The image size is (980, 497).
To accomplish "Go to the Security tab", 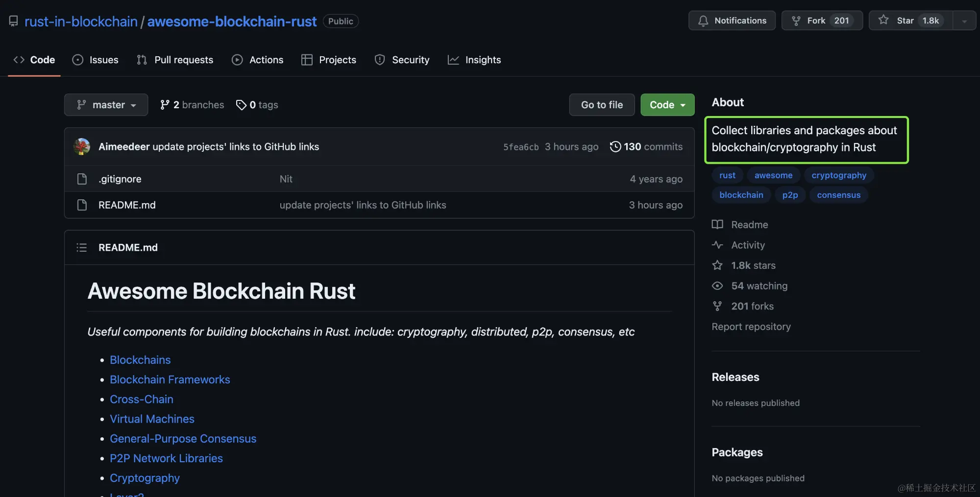I will click(402, 60).
